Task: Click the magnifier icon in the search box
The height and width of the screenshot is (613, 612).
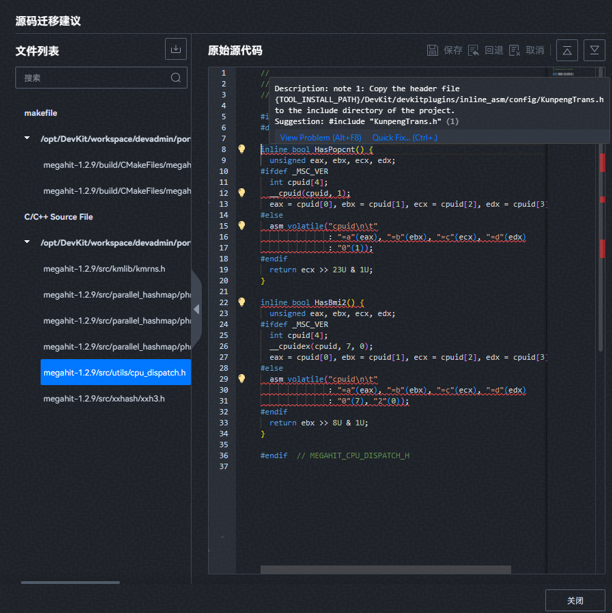Action: [176, 78]
